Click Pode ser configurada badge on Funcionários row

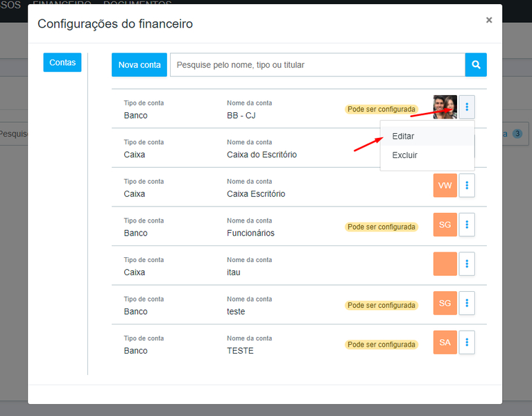381,227
